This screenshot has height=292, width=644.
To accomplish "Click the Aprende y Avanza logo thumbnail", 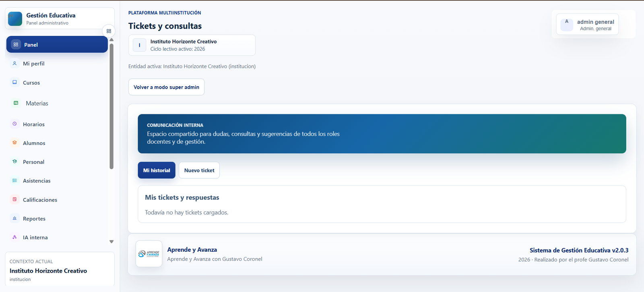I will [x=149, y=254].
